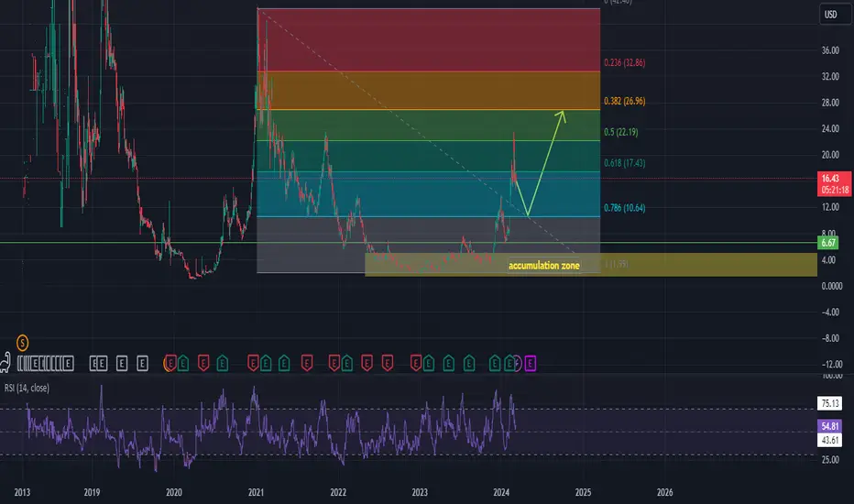Click 36.00 on the price scale
Screen dimensions: 854x504
point(830,50)
